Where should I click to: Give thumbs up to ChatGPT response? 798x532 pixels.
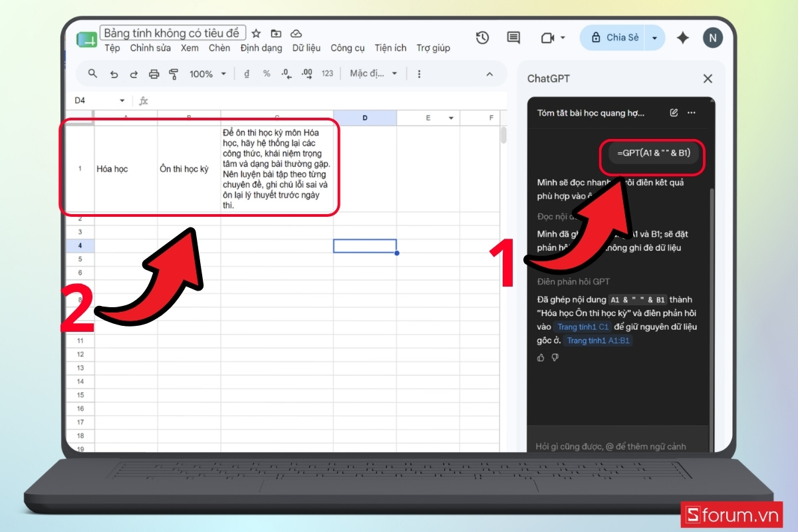click(541, 358)
